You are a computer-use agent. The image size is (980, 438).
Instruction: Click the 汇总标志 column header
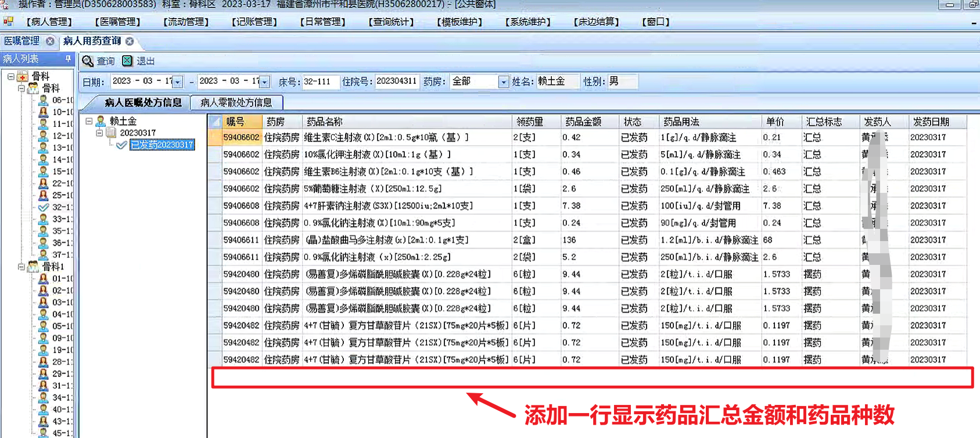(x=830, y=121)
